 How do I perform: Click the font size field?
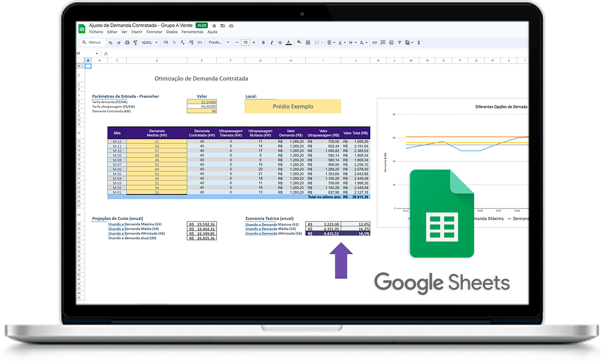point(246,43)
